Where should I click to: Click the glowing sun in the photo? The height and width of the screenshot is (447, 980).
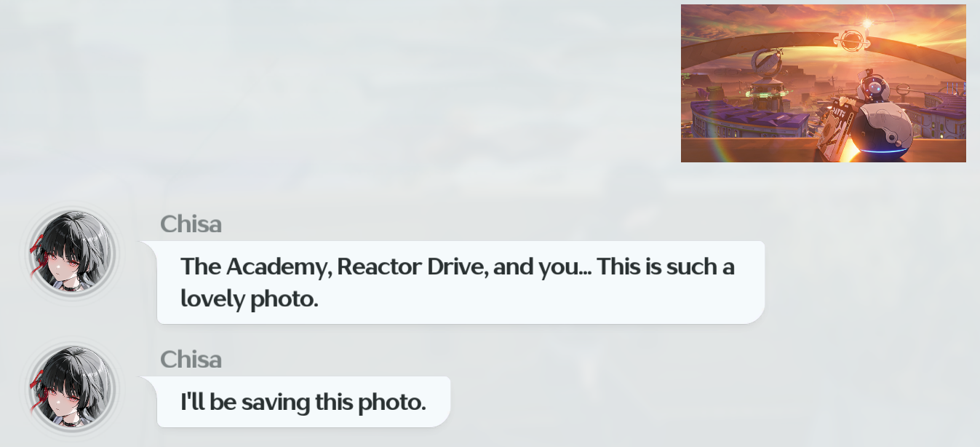[867, 24]
